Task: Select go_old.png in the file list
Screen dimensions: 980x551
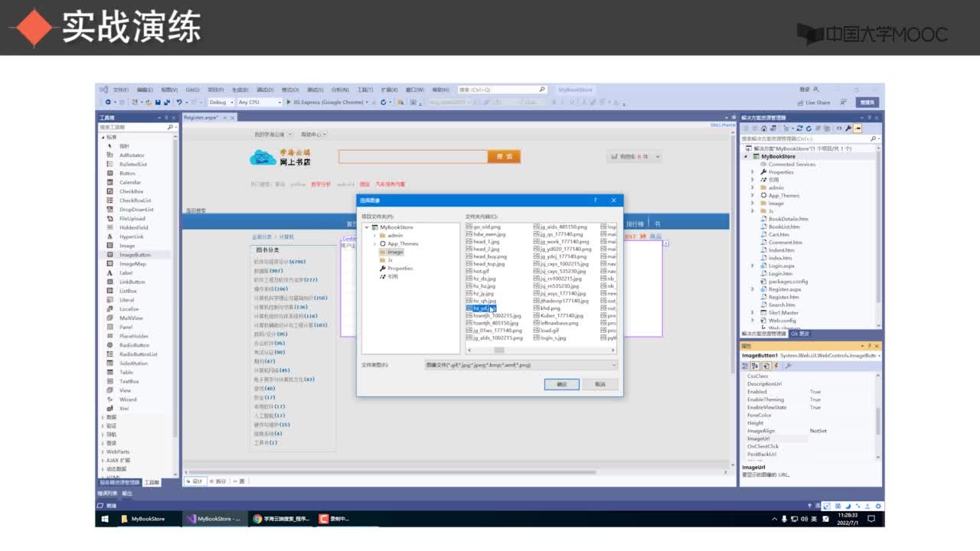Action: pyautogui.click(x=483, y=227)
